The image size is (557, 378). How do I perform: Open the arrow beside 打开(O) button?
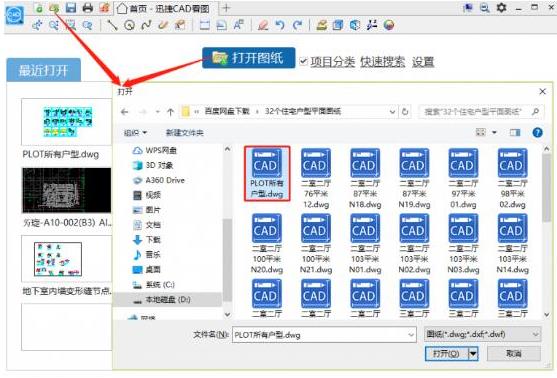click(473, 353)
